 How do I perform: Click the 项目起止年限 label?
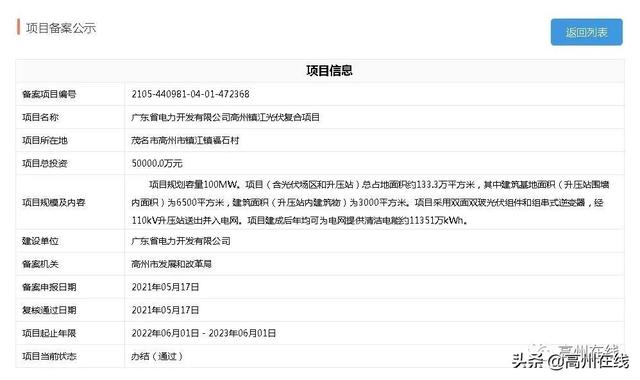49,333
